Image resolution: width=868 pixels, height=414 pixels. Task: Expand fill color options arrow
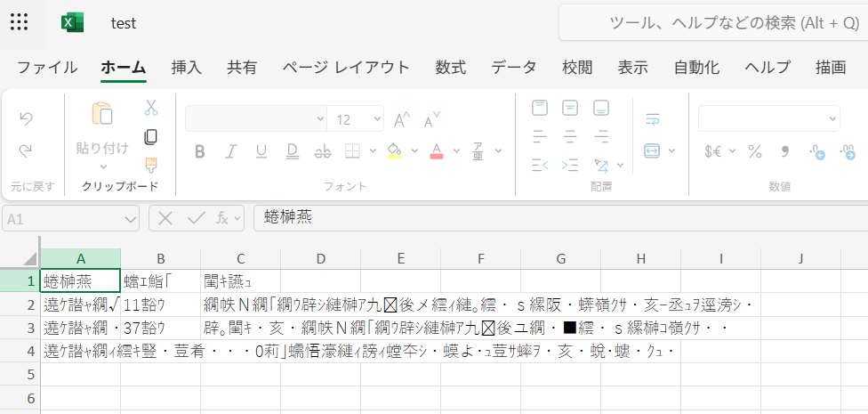(414, 150)
